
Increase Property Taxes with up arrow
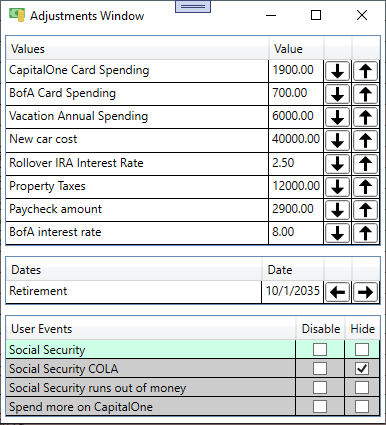(365, 187)
